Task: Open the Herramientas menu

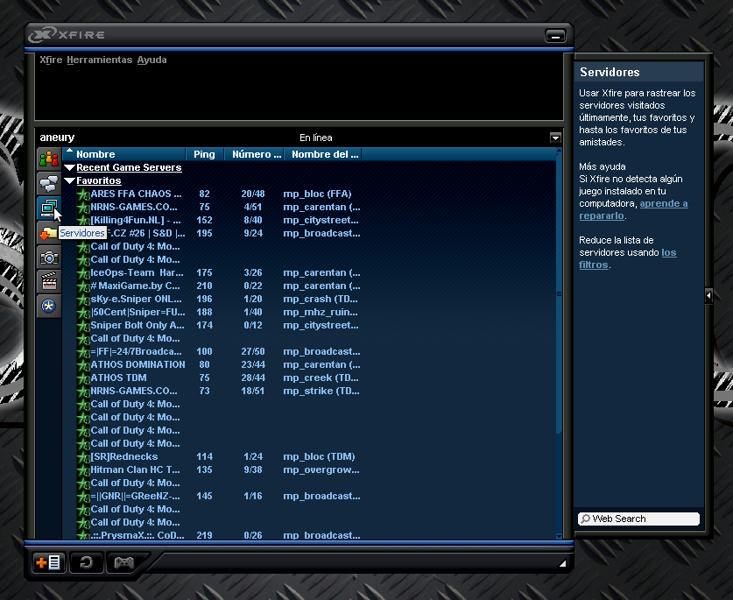Action: coord(100,60)
